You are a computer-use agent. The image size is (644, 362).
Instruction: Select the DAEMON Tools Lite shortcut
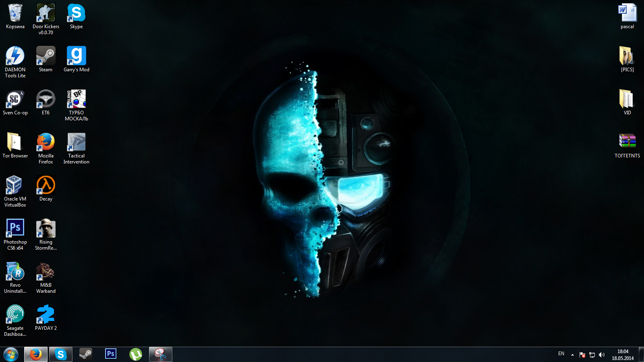pos(15,62)
